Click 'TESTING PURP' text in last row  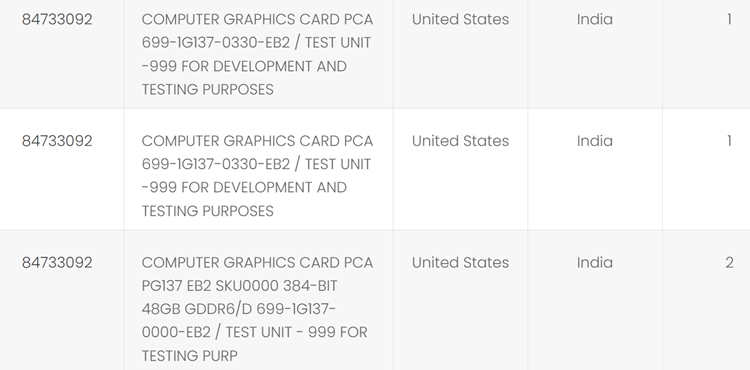[189, 356]
